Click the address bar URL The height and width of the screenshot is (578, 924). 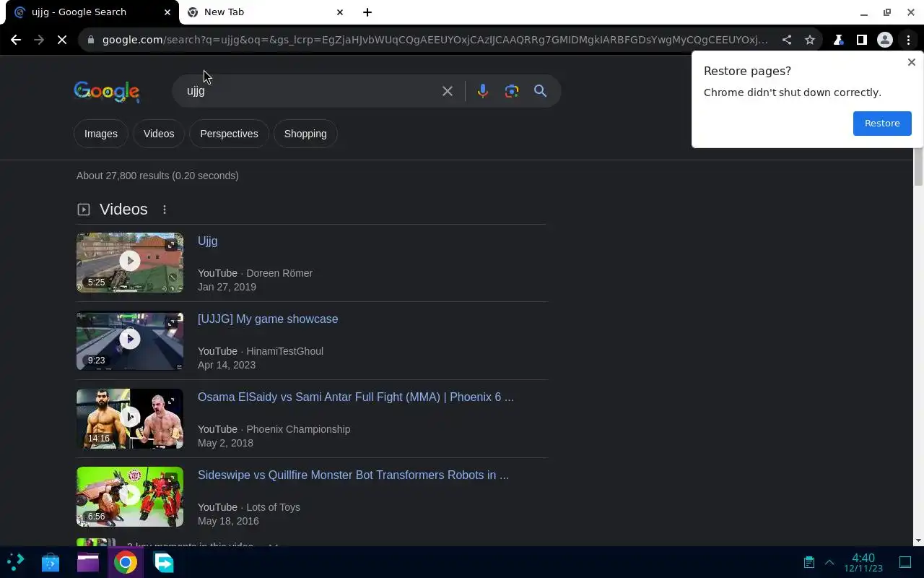click(x=435, y=40)
